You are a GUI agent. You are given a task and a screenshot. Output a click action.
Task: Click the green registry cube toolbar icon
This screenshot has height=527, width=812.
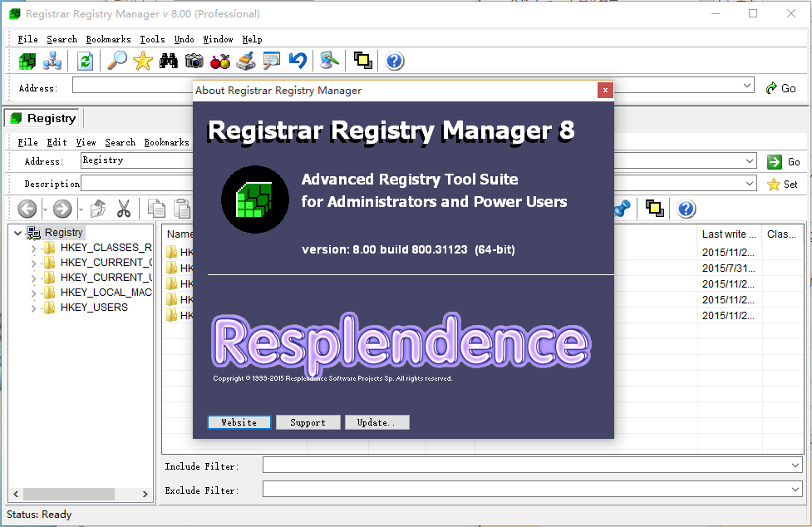tap(27, 61)
